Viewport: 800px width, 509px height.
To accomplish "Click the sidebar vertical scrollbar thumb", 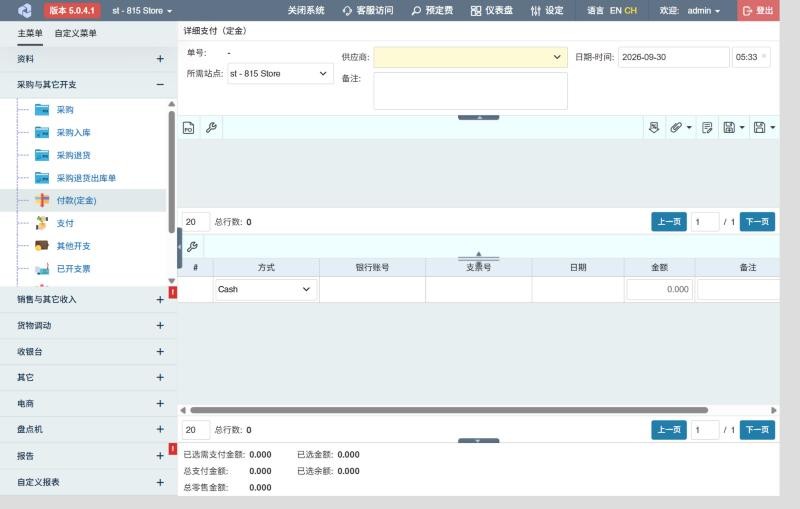I will tap(171, 171).
